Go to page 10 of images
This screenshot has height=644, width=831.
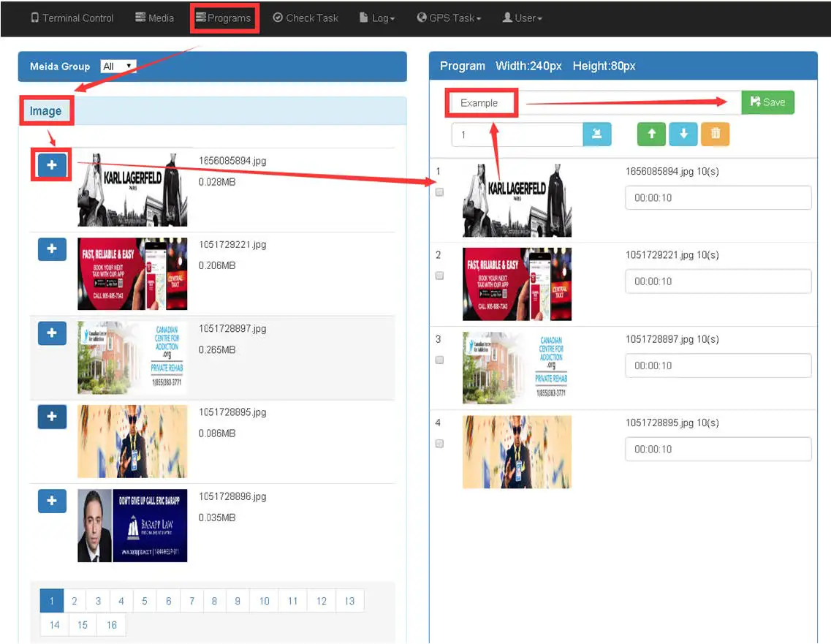click(x=265, y=601)
